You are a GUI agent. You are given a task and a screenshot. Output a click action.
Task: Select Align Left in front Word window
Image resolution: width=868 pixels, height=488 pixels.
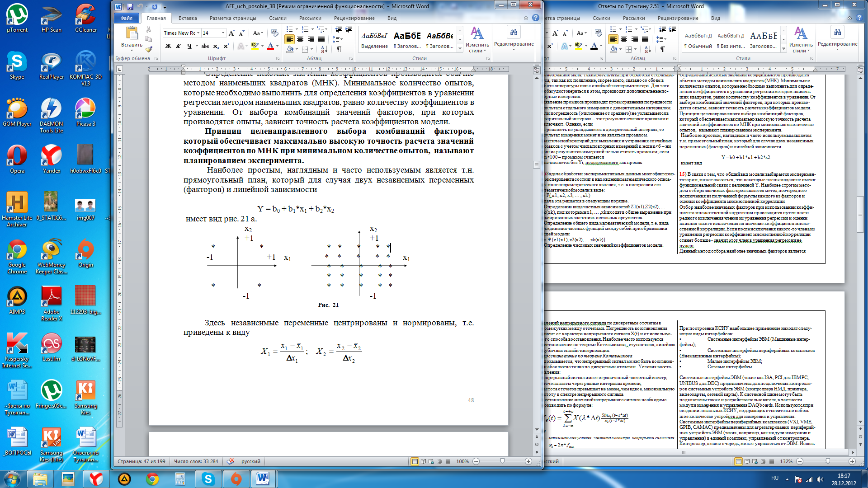coord(289,39)
